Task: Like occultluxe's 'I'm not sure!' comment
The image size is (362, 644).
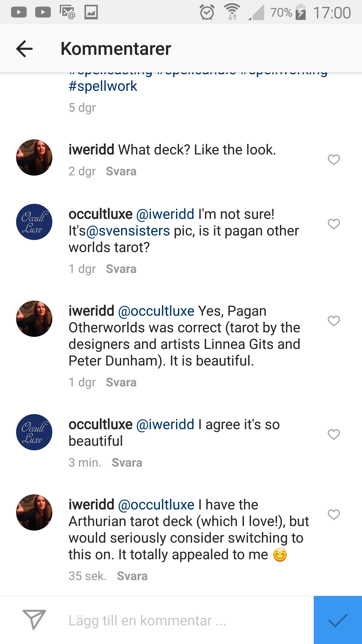Action: (x=334, y=224)
